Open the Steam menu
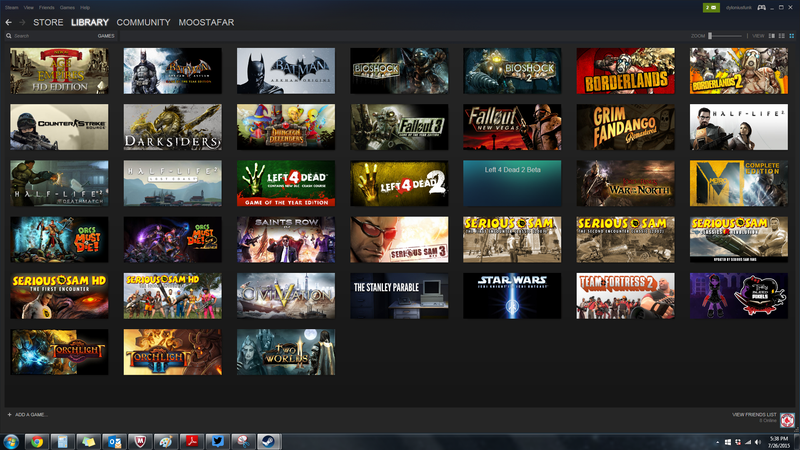Screen dimensions: 800x450 pyautogui.click(x=12, y=8)
